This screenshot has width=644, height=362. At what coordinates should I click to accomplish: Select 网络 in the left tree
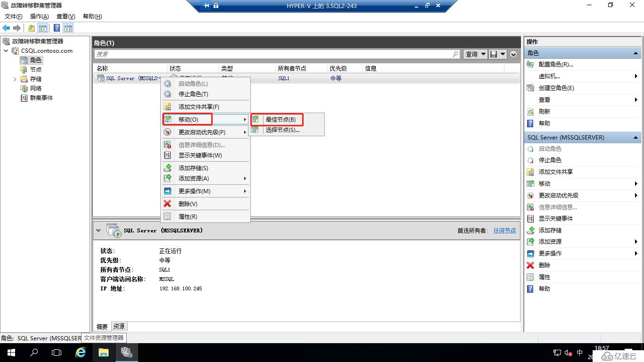36,89
